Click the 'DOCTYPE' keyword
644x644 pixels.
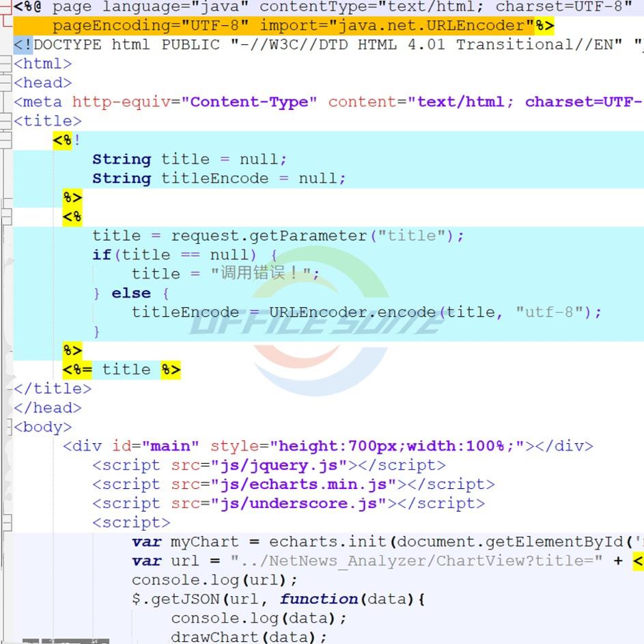click(x=68, y=44)
